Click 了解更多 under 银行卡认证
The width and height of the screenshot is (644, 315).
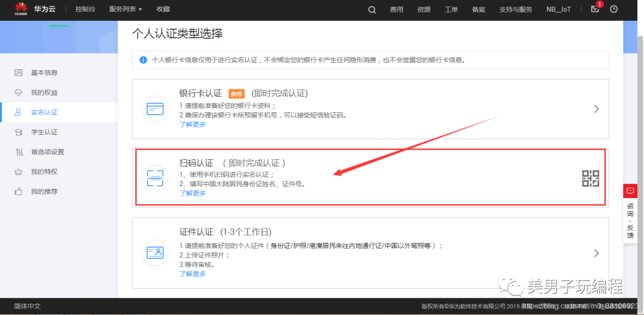point(193,125)
